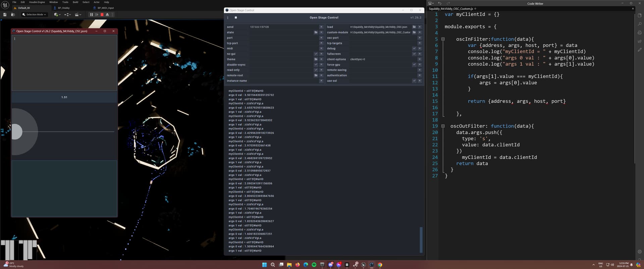The image size is (644, 269).
Task: Click the 1.51 value button in OSC client
Action: pos(64,97)
